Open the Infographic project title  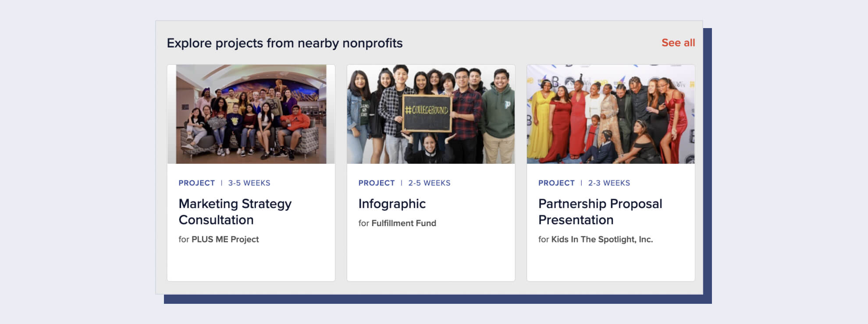click(x=392, y=204)
